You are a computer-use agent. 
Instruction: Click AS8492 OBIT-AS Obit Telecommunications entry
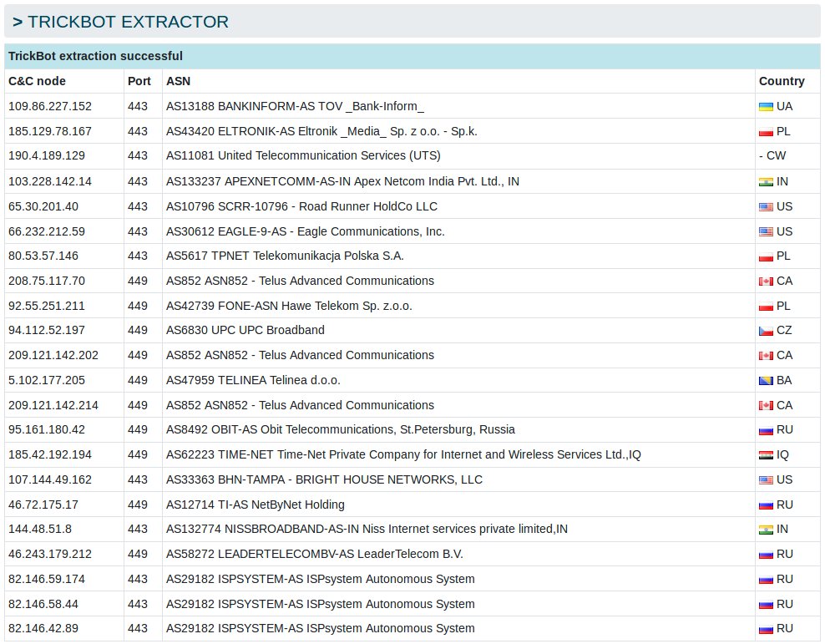pos(341,429)
